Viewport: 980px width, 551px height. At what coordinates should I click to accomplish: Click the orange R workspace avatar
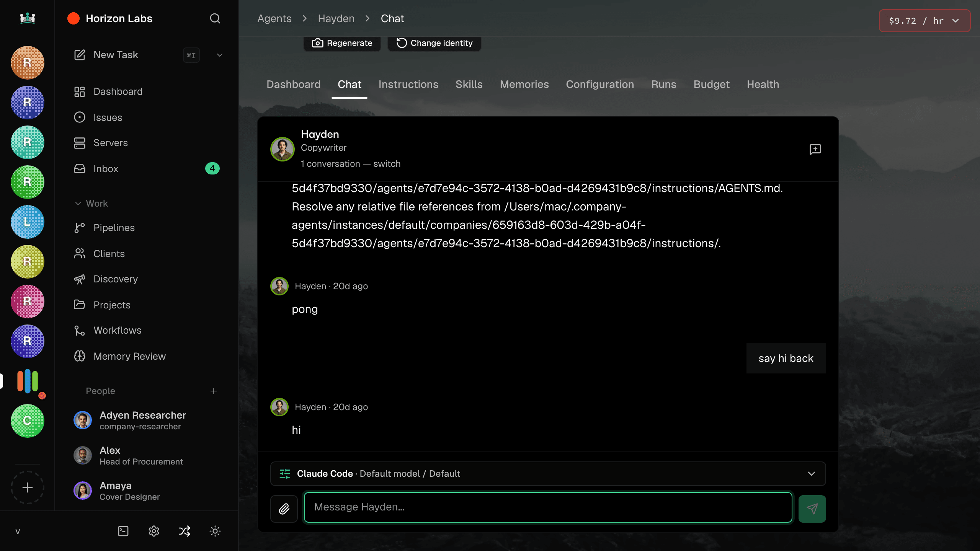[x=28, y=63]
